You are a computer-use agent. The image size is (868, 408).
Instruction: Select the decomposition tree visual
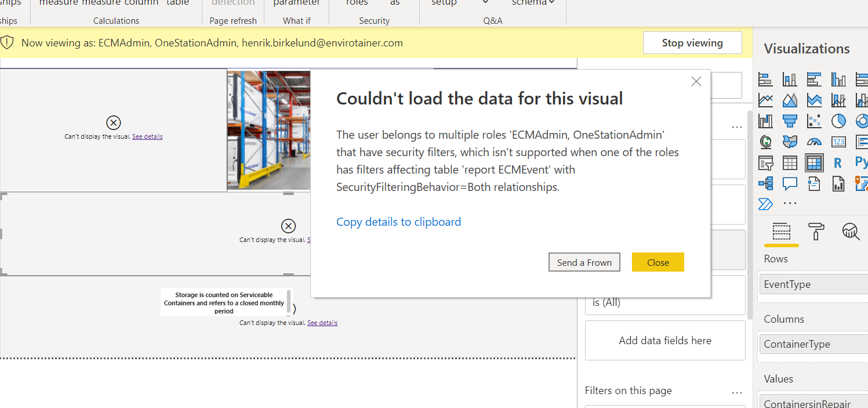point(765,183)
